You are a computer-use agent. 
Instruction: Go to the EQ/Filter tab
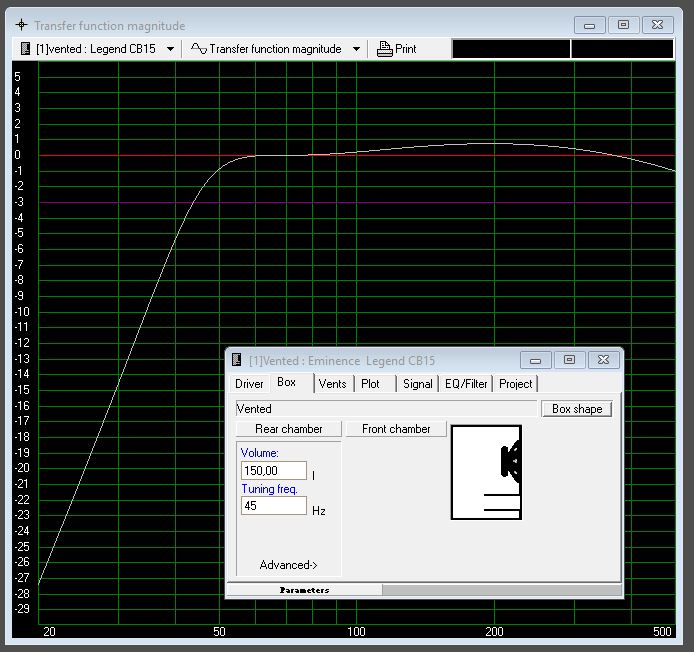click(x=466, y=384)
